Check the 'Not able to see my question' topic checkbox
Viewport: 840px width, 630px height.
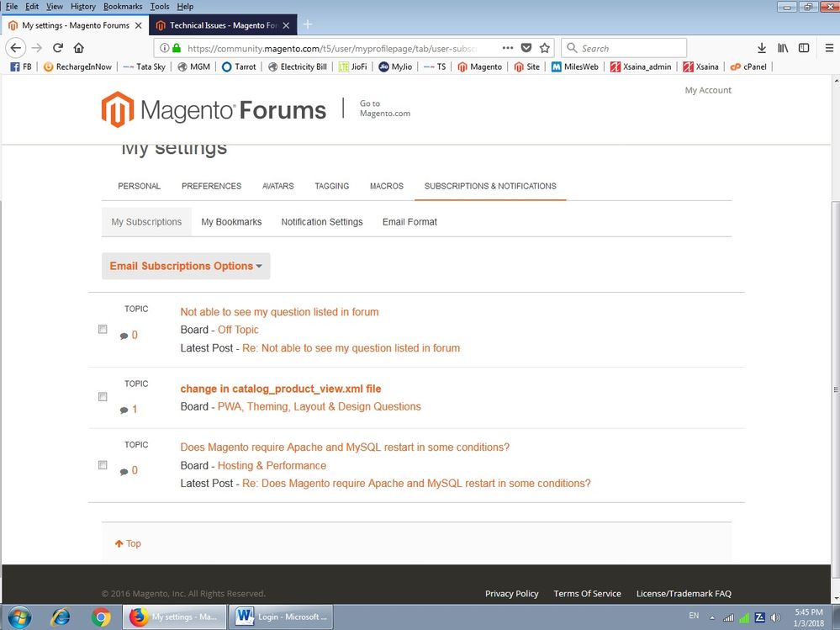[103, 330]
